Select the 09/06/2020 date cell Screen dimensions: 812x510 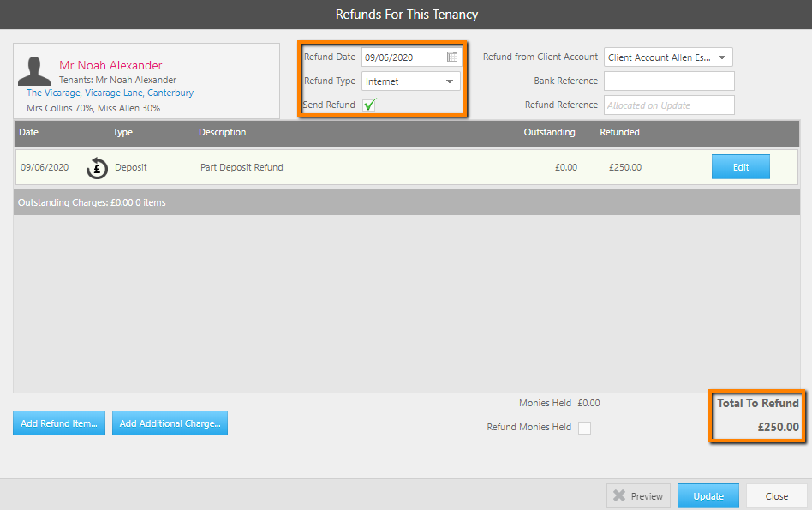pyautogui.click(x=45, y=167)
